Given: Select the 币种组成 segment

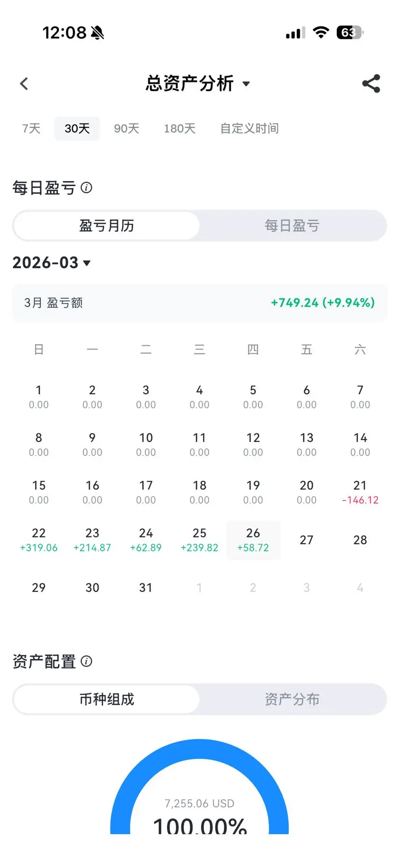Looking at the screenshot, I should 106,699.
